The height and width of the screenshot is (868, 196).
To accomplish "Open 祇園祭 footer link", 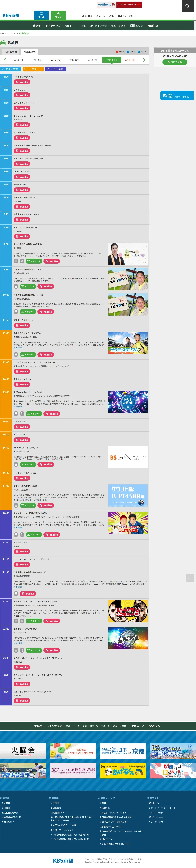I will pos(103,803).
